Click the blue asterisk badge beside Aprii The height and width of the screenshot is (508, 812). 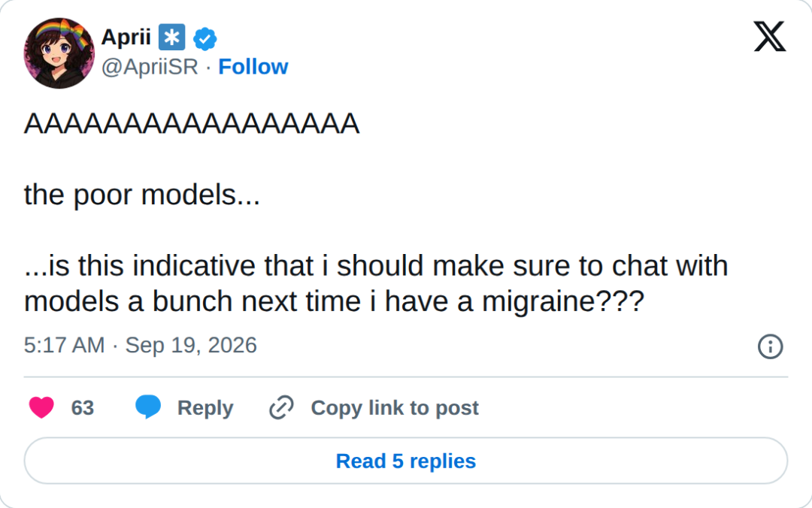pos(171,38)
